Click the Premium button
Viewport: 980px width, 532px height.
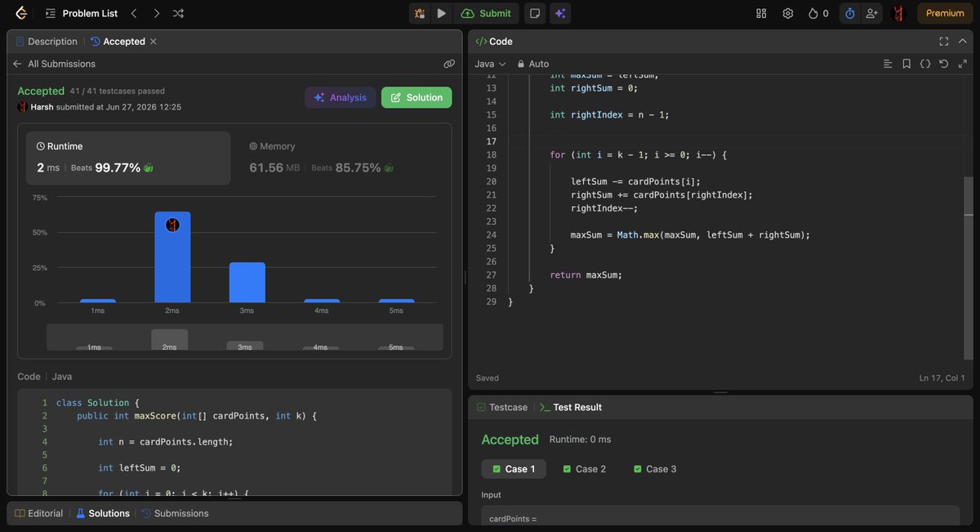click(945, 13)
